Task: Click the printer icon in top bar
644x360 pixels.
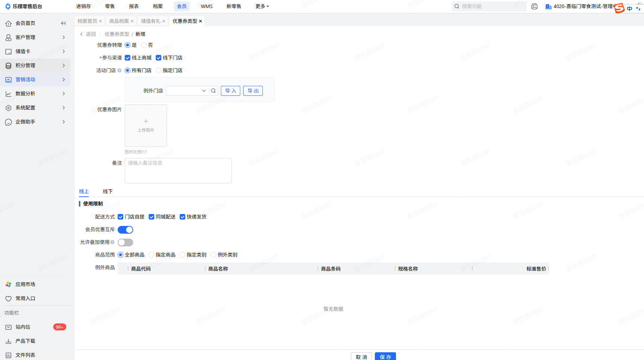Action: tap(534, 6)
